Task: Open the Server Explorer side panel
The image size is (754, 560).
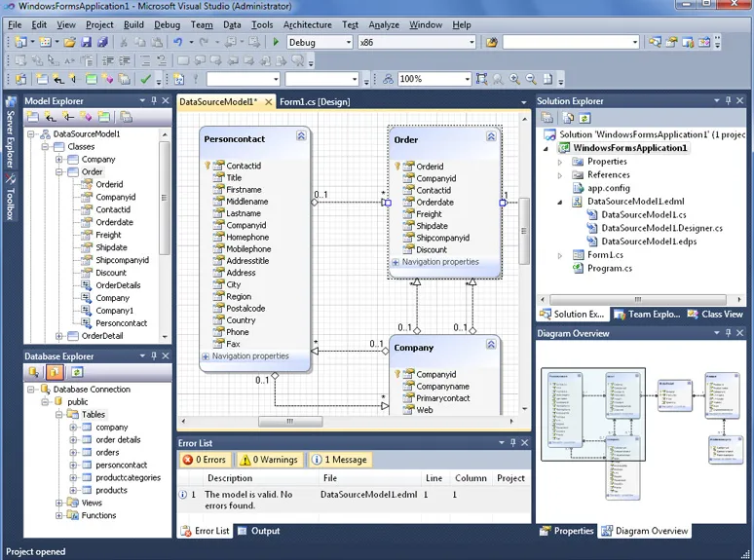Action: click(11, 132)
